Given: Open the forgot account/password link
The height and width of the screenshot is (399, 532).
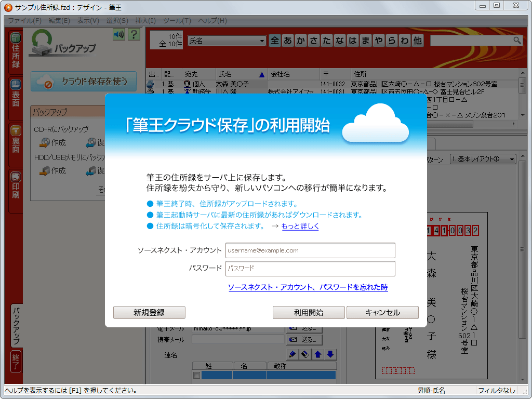Looking at the screenshot, I should (308, 287).
